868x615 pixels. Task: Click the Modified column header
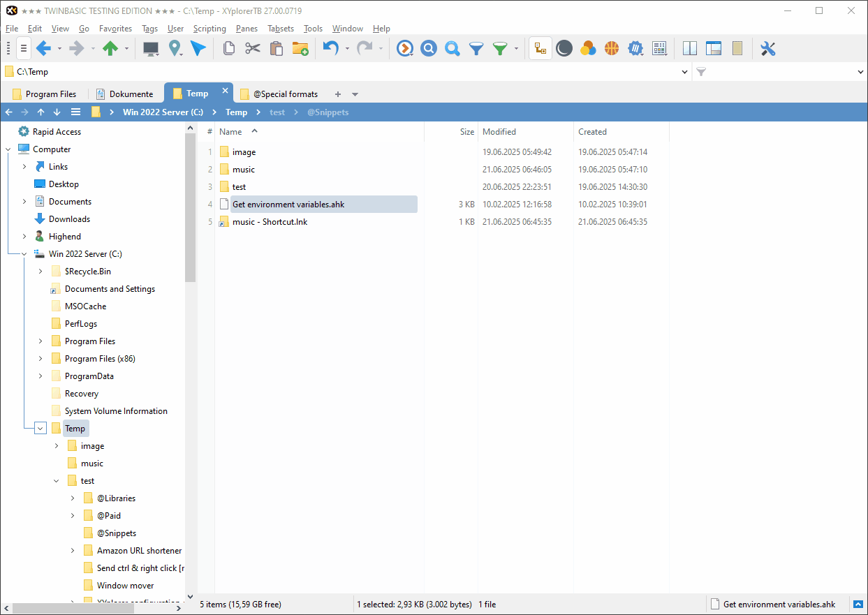click(x=499, y=131)
